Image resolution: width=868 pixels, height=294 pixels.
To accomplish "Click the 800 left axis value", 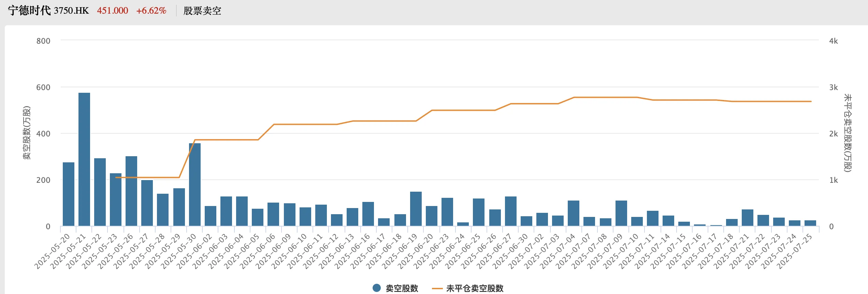I will click(x=43, y=41).
